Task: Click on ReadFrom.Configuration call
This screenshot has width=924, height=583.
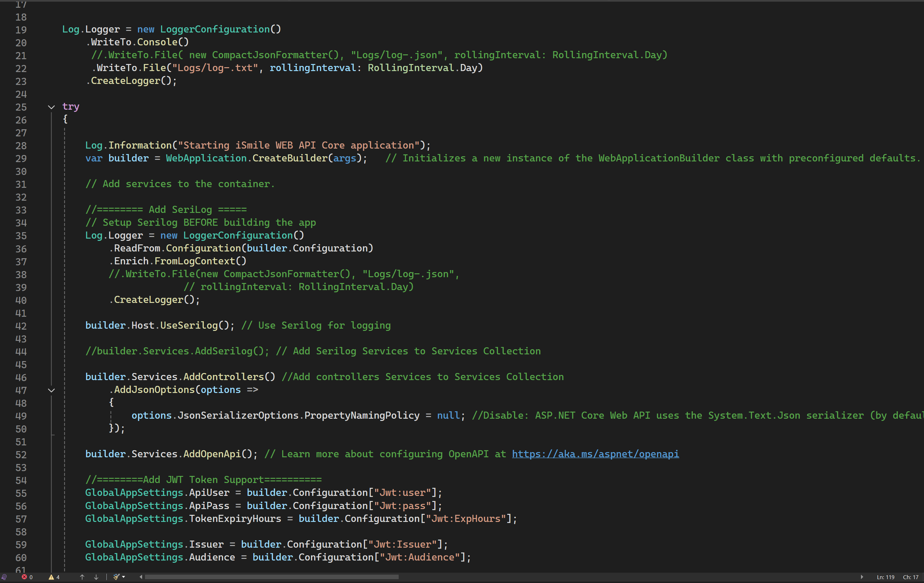Action: (243, 248)
